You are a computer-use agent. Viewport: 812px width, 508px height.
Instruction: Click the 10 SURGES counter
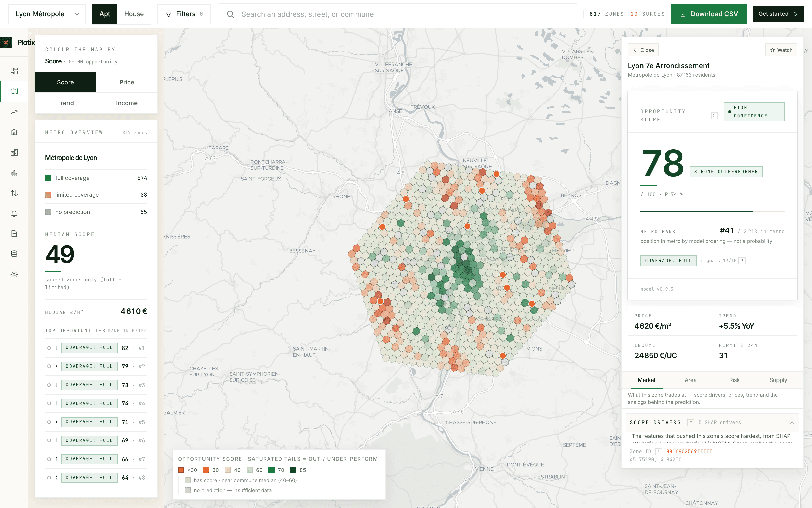tap(647, 14)
